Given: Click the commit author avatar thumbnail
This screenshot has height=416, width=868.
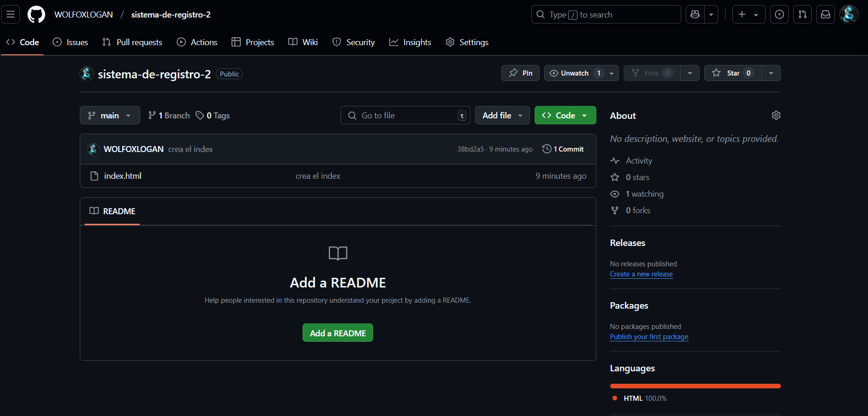Looking at the screenshot, I should pyautogui.click(x=93, y=149).
